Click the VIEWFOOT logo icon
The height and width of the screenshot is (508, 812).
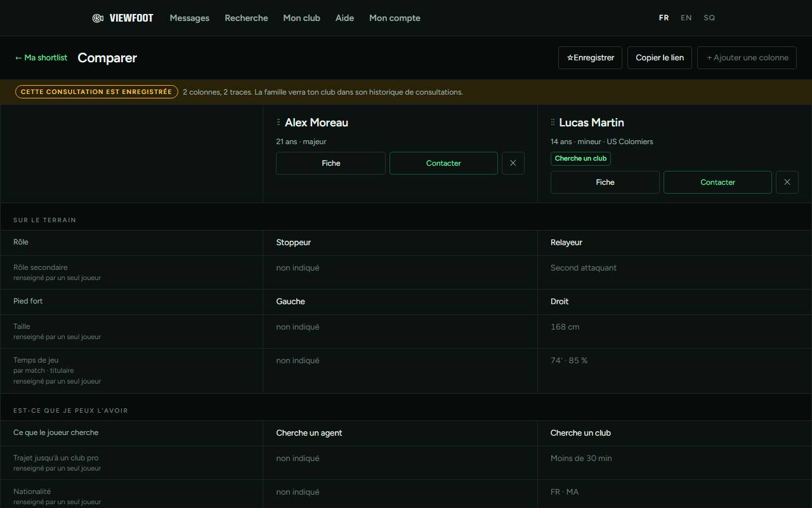[98, 18]
